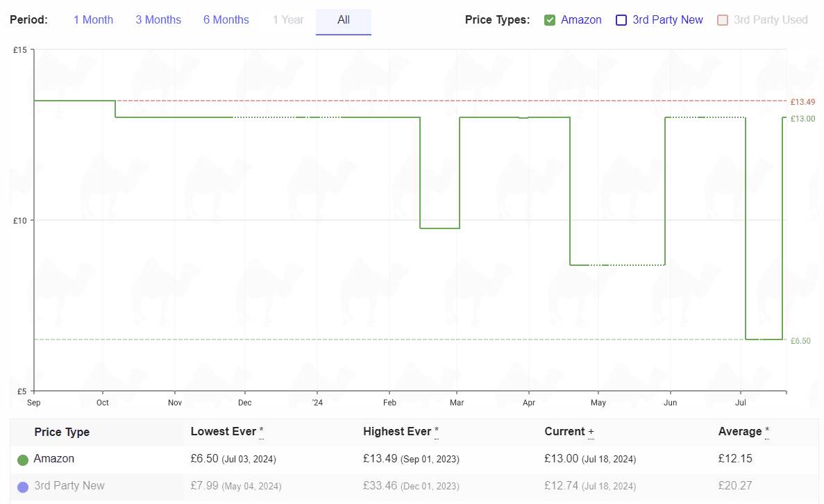Click the 1 Year period option
Image resolution: width=824 pixels, height=504 pixels.
pyautogui.click(x=288, y=20)
